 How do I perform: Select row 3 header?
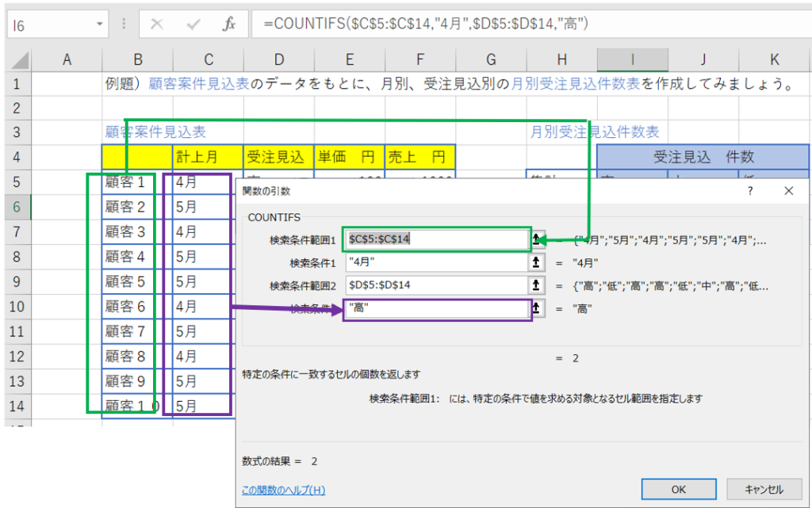(17, 132)
